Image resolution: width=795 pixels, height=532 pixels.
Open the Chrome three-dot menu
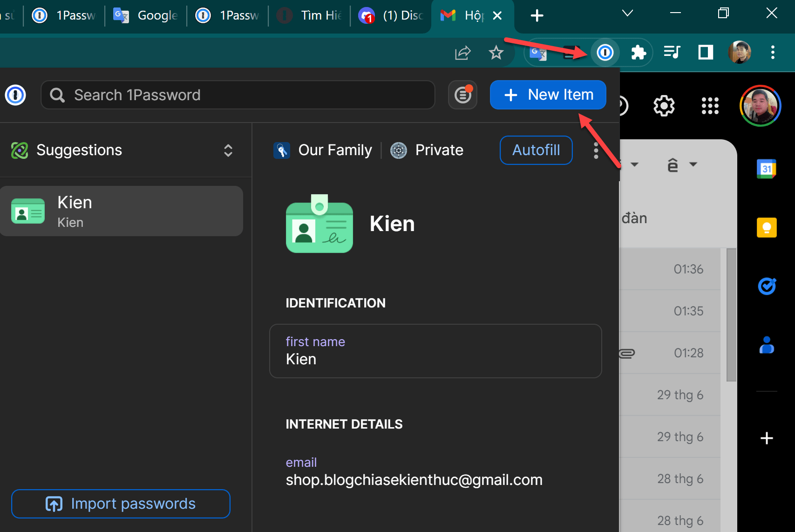[x=773, y=52]
